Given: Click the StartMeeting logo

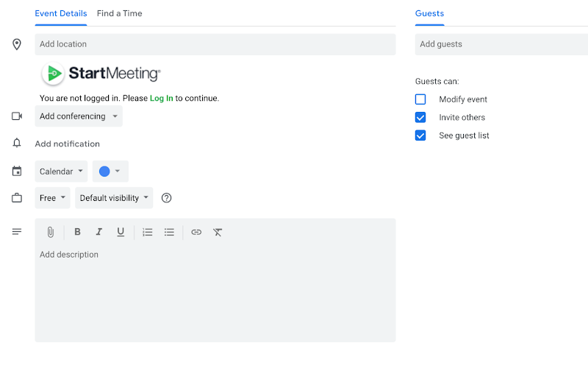Looking at the screenshot, I should tap(101, 73).
